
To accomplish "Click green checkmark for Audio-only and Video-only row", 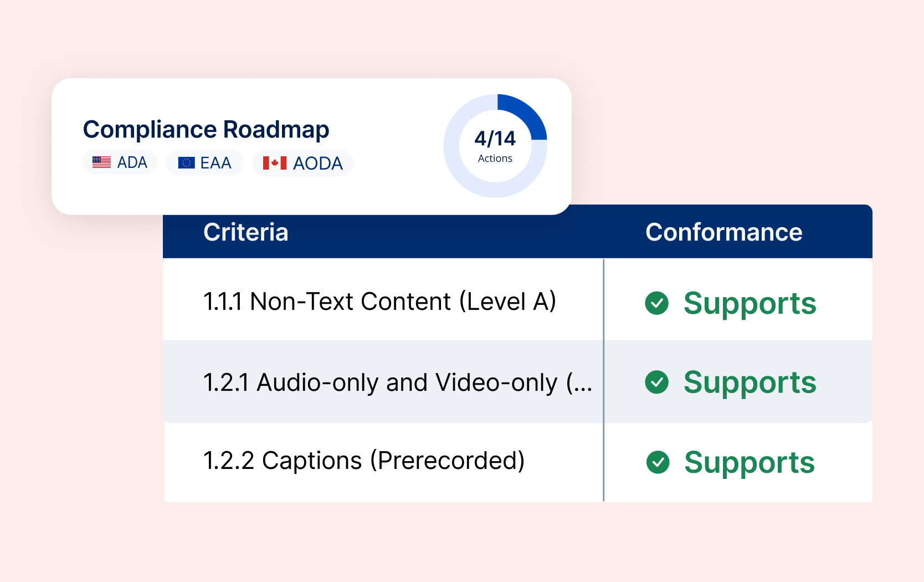I will (657, 382).
